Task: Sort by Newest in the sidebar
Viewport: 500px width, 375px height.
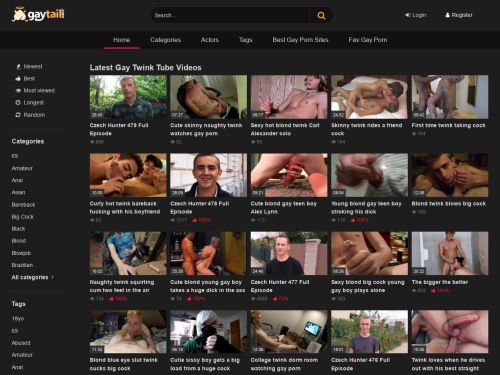Action: point(33,66)
